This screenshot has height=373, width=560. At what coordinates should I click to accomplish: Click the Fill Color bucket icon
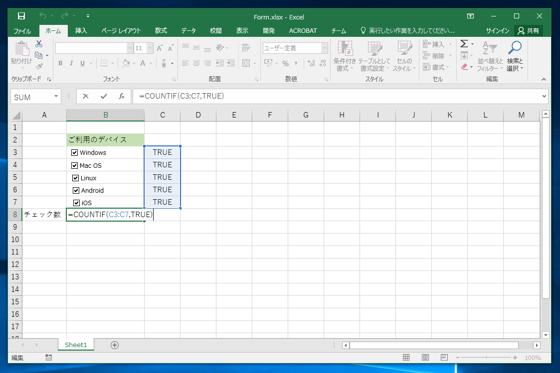coord(126,63)
